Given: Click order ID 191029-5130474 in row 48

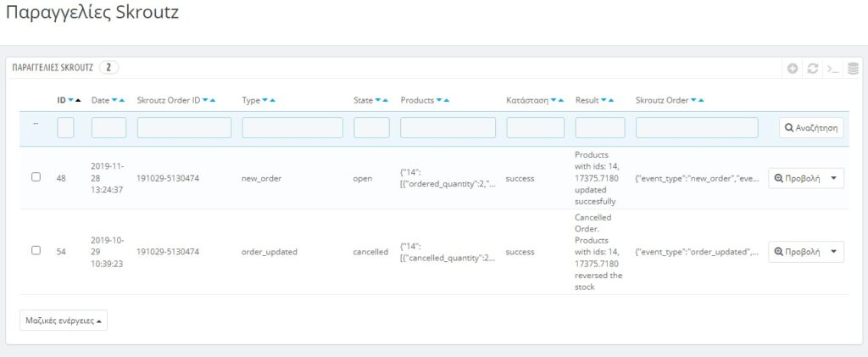Looking at the screenshot, I should [x=168, y=179].
